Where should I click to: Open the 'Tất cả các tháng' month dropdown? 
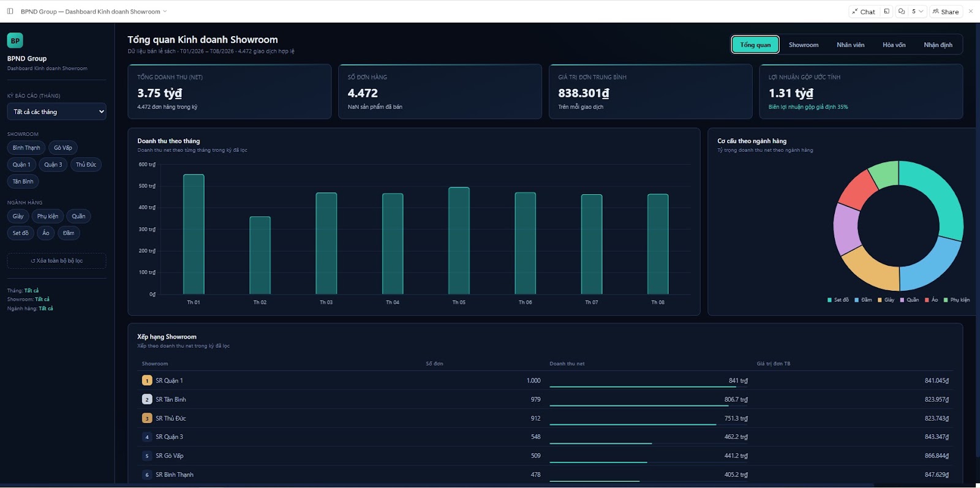point(56,111)
